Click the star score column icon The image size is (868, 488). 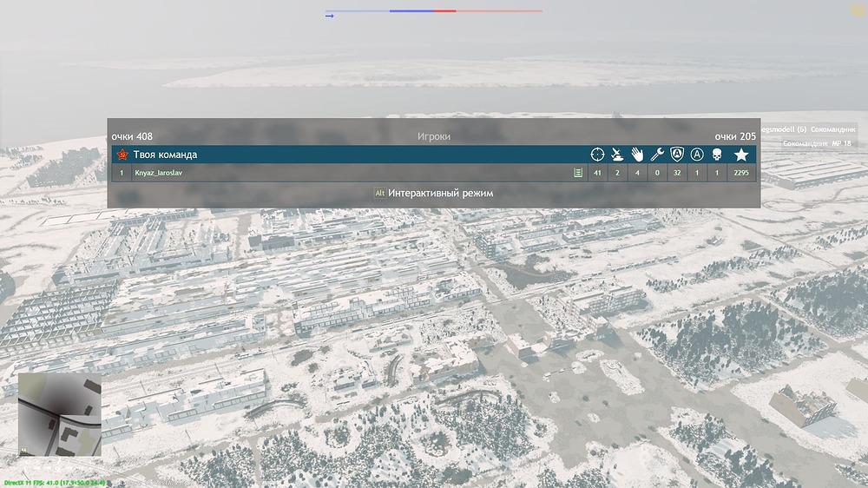[x=741, y=155]
